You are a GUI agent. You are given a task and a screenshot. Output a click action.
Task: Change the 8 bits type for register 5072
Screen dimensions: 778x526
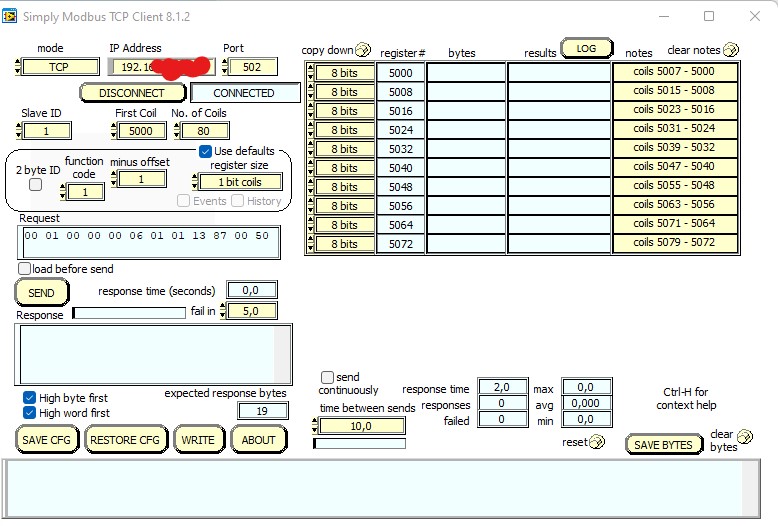pyautogui.click(x=344, y=244)
